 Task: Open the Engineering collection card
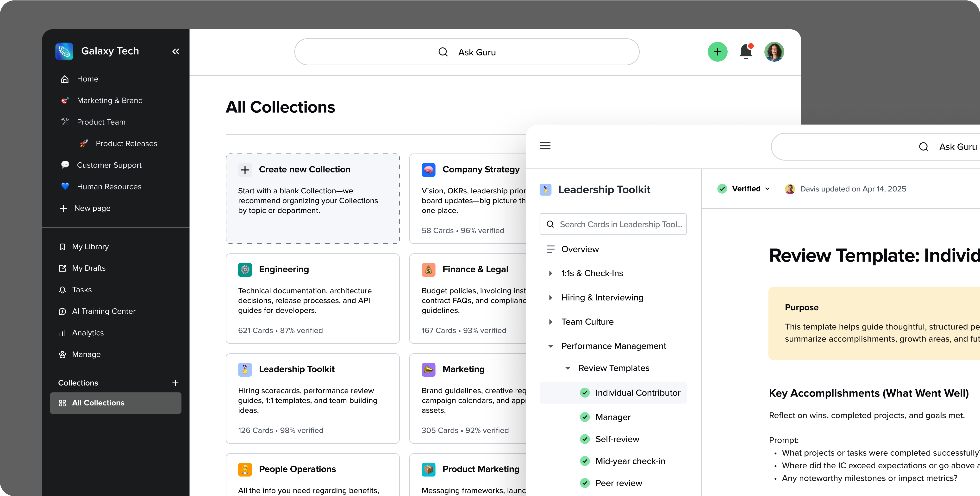(x=312, y=299)
